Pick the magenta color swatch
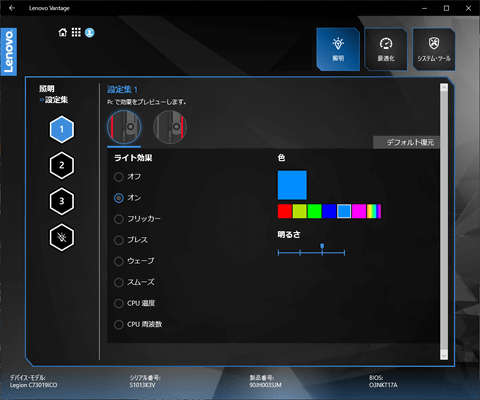This screenshot has width=480, height=400. point(359,211)
